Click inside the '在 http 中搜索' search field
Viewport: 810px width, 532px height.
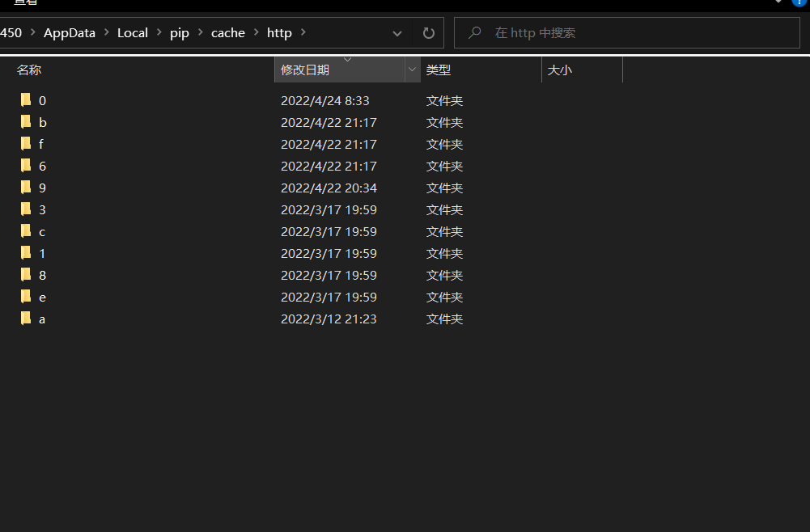point(566,32)
